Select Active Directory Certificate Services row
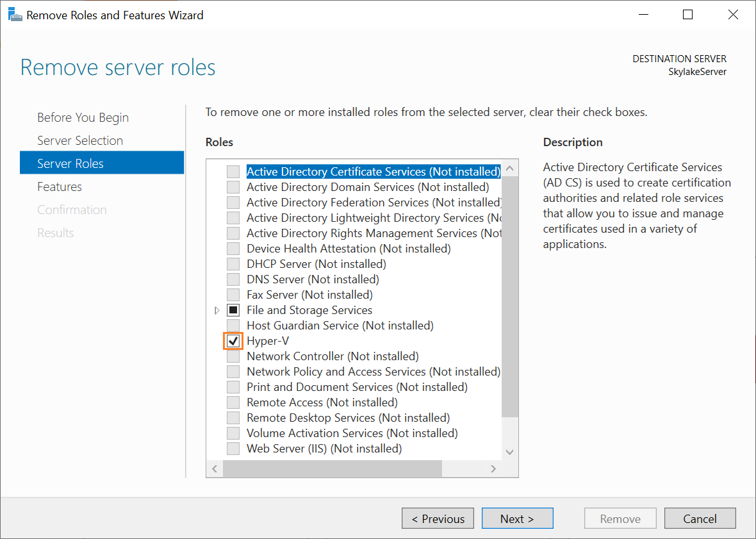The image size is (756, 539). coord(374,172)
